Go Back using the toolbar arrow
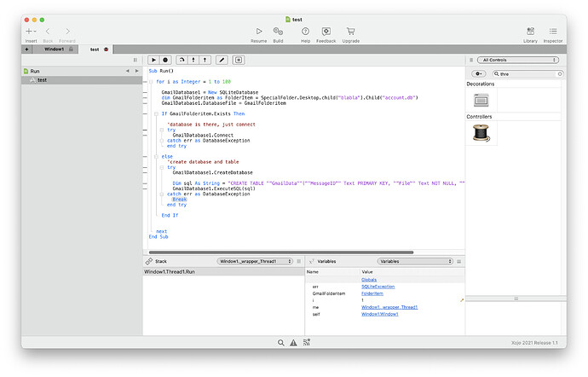 [48, 32]
